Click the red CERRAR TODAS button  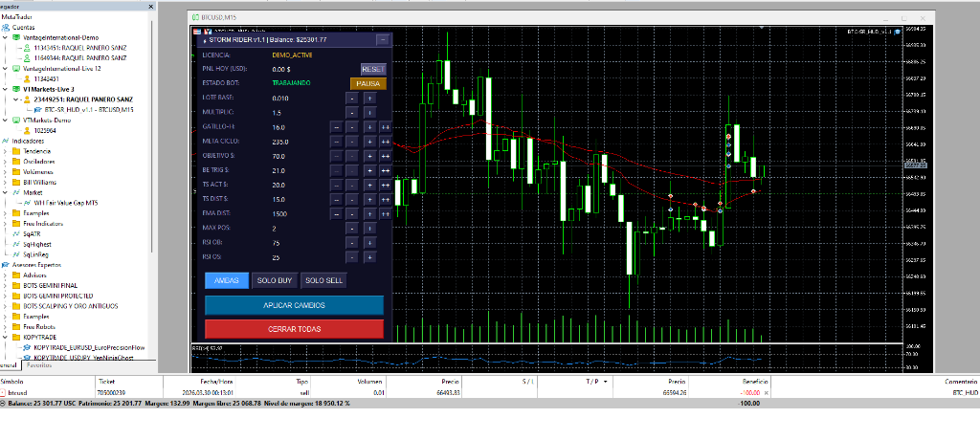[294, 328]
